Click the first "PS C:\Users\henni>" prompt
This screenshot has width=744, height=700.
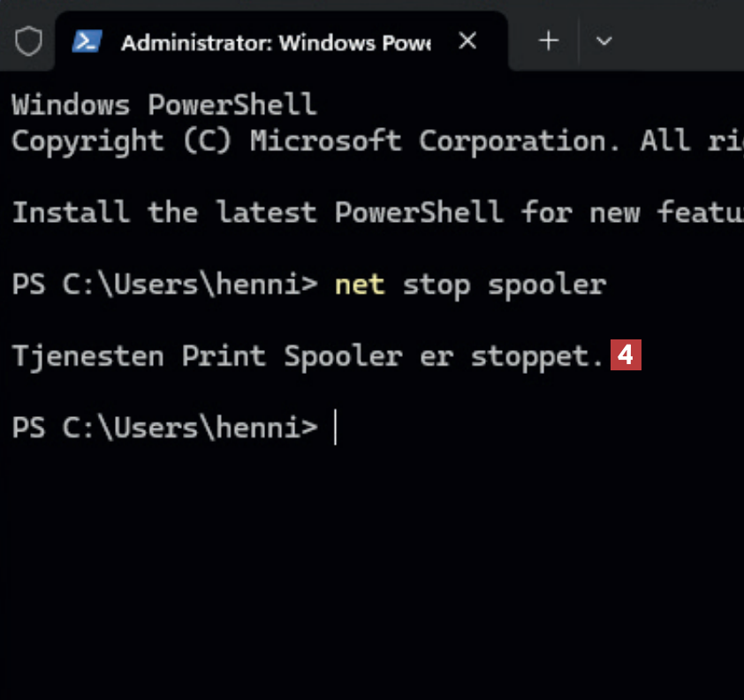click(x=164, y=285)
